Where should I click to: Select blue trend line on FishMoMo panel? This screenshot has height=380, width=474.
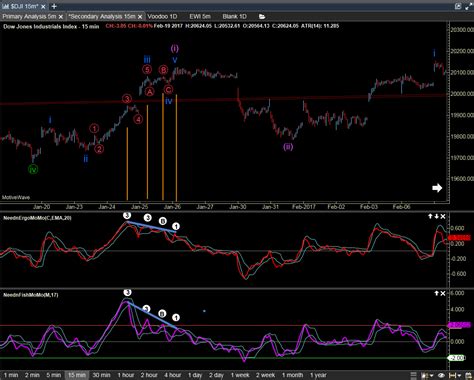point(152,315)
